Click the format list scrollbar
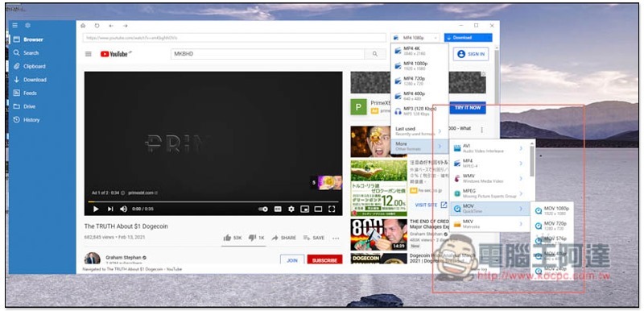Viewport: 644px width, 311px height. [532, 160]
